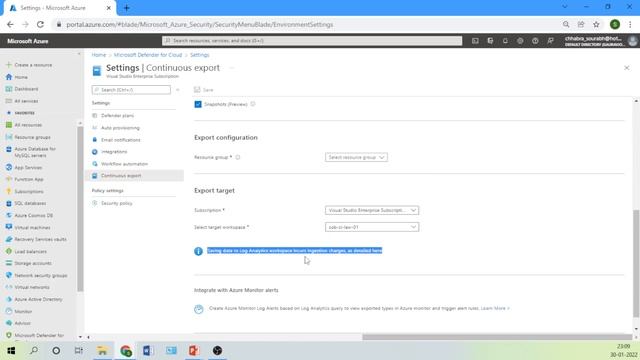Open portal settings gear in the header
The height and width of the screenshot is (360, 640).
click(520, 41)
